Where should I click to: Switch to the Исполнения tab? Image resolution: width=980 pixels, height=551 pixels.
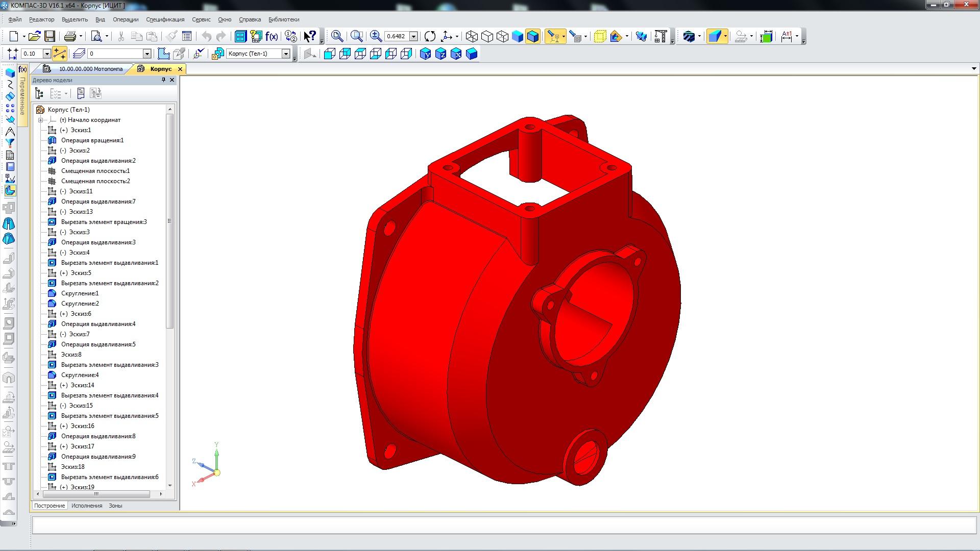coord(87,506)
